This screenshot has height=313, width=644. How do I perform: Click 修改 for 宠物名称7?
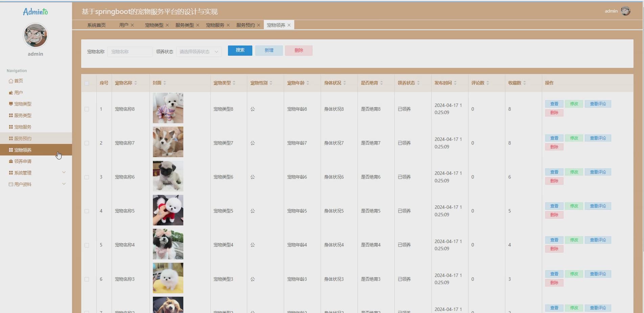(x=574, y=138)
